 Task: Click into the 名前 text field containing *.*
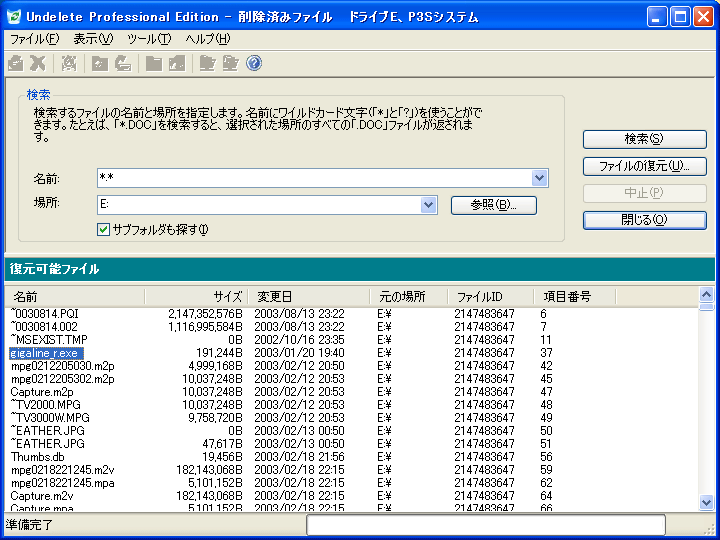(315, 178)
